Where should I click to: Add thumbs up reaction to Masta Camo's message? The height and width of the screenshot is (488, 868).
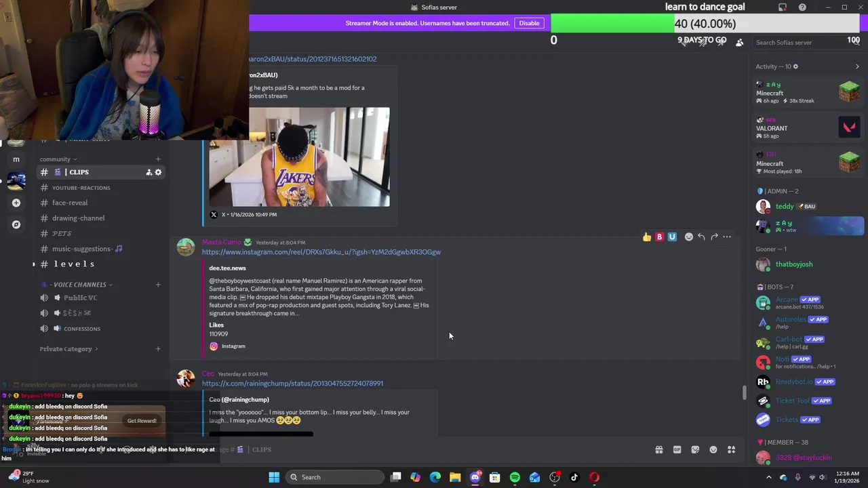coord(647,237)
